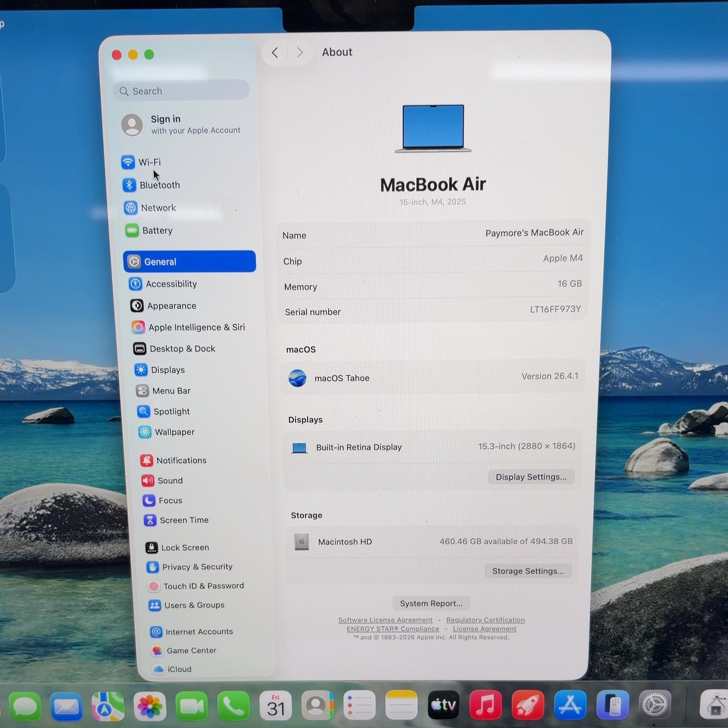This screenshot has height=728, width=728.
Task: Launch the Apps rocket icon in Dock
Action: pos(528,705)
